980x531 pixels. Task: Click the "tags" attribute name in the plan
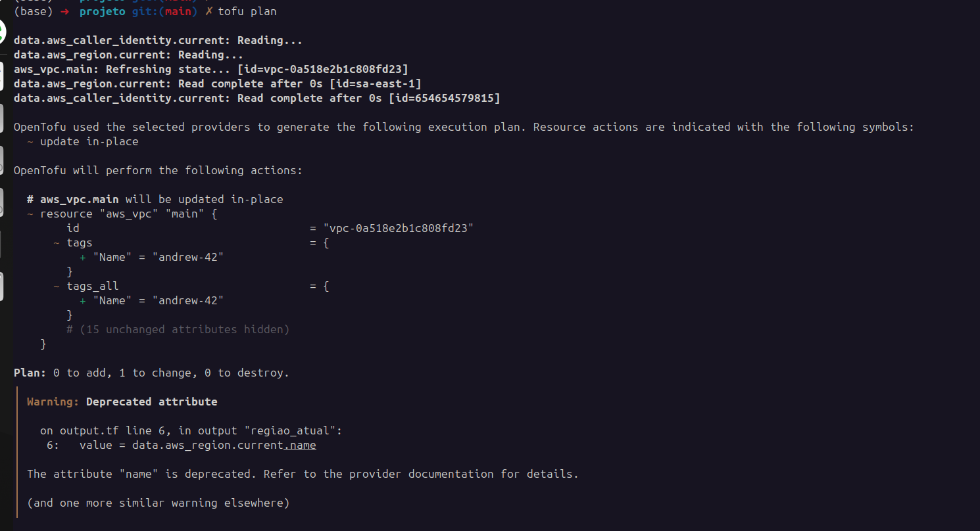click(79, 242)
